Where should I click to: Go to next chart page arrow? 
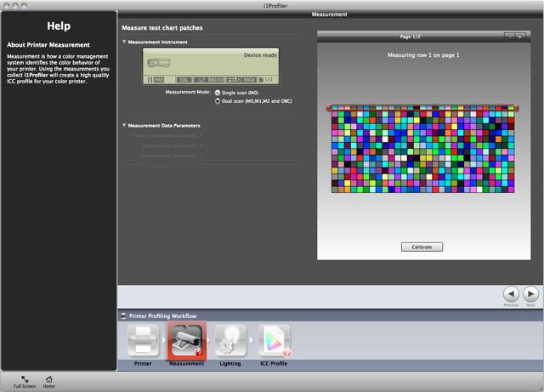515,36
